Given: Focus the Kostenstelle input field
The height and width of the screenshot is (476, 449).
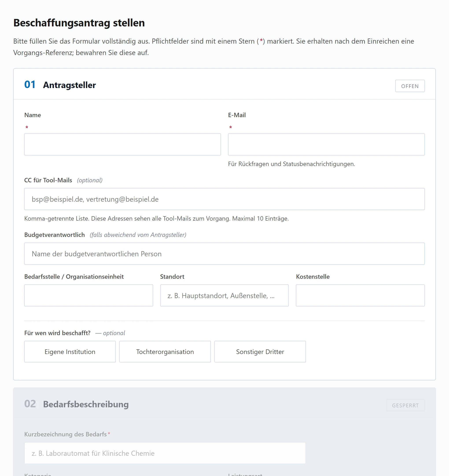Looking at the screenshot, I should pyautogui.click(x=360, y=295).
